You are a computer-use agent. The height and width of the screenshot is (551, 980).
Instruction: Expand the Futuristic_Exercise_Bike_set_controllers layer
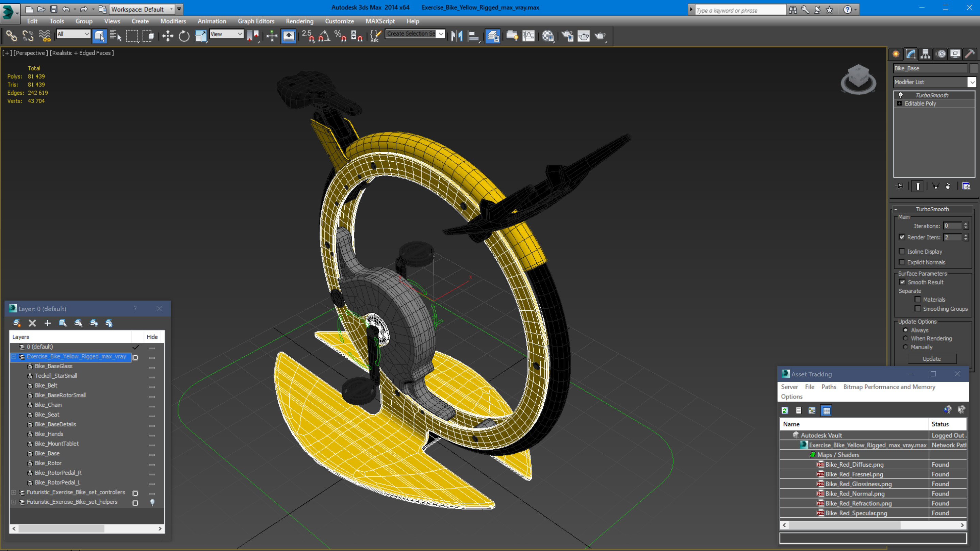14,492
